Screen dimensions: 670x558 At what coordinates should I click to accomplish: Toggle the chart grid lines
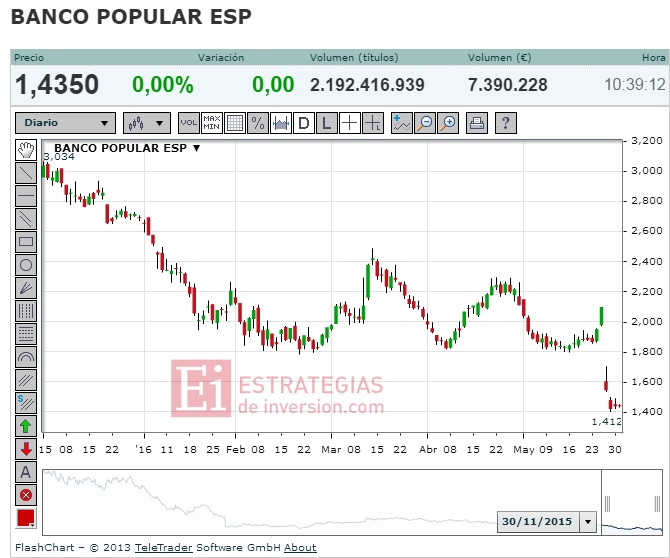235,123
